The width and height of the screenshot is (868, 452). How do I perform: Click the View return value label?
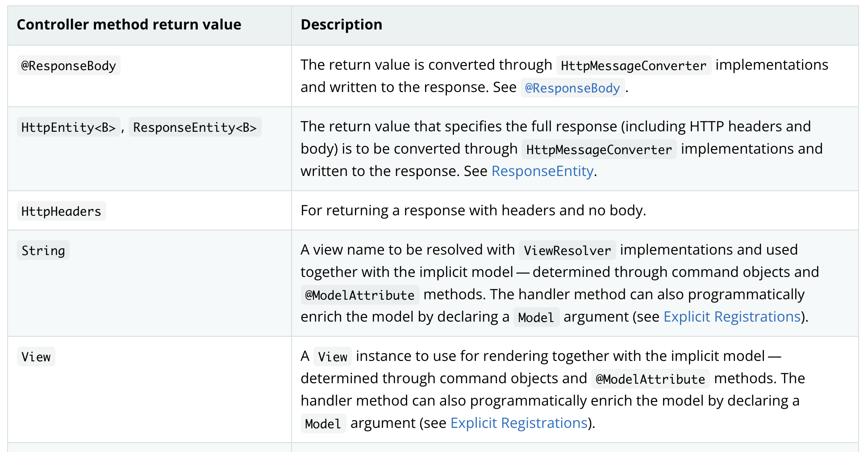pos(36,357)
